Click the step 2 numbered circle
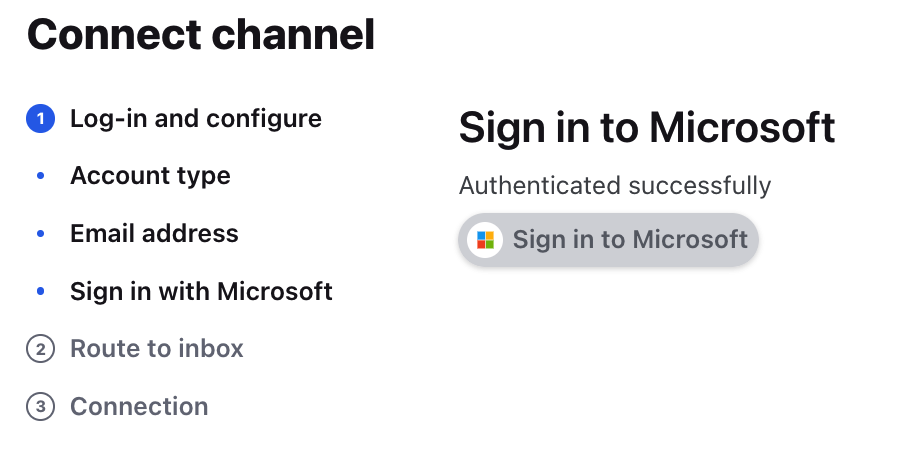 [x=40, y=349]
